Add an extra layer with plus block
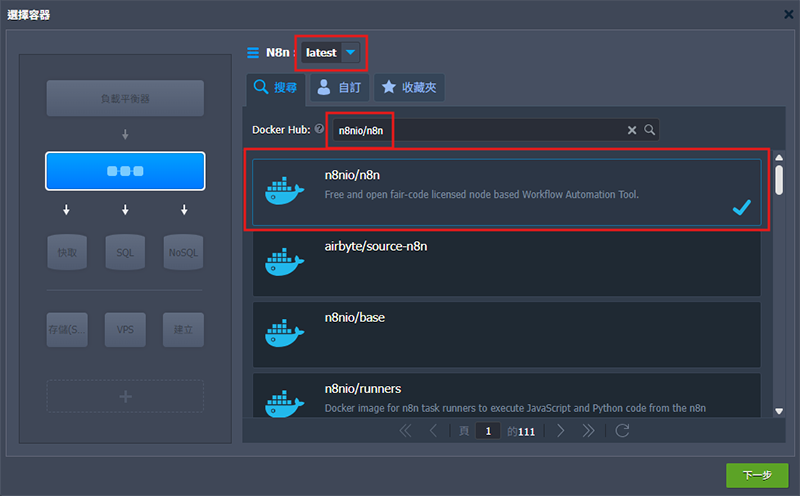Screen dimensions: 800x496 click(125, 396)
